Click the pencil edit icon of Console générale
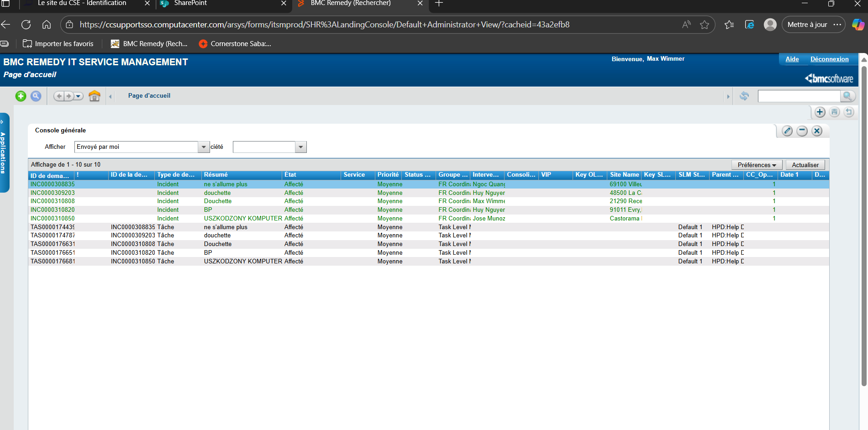This screenshot has width=868, height=430. 787,131
